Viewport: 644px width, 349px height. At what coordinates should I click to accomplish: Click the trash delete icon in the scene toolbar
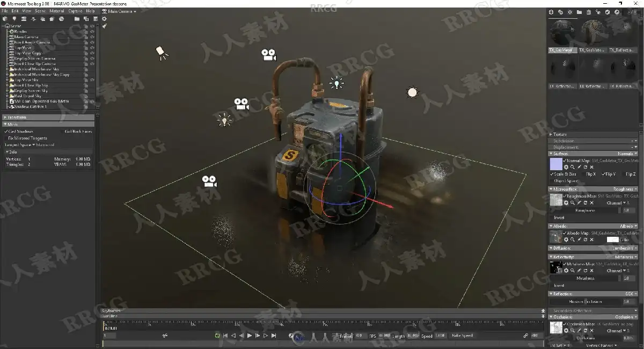tap(96, 19)
